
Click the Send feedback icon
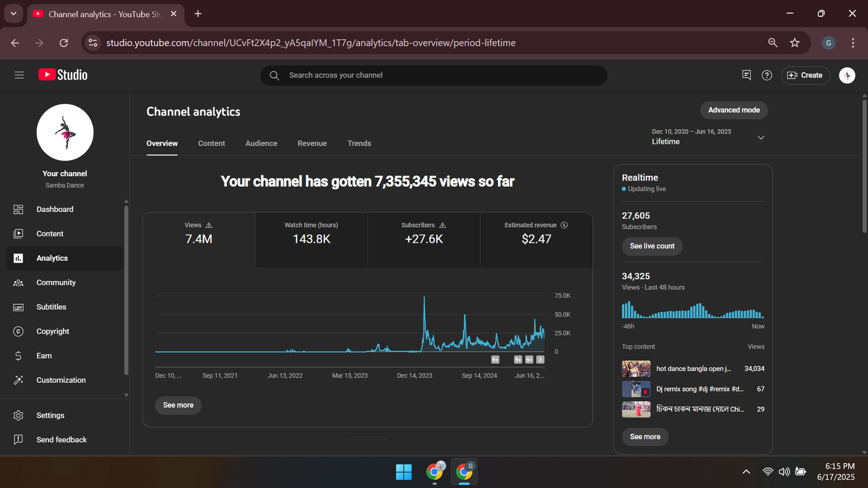click(18, 440)
